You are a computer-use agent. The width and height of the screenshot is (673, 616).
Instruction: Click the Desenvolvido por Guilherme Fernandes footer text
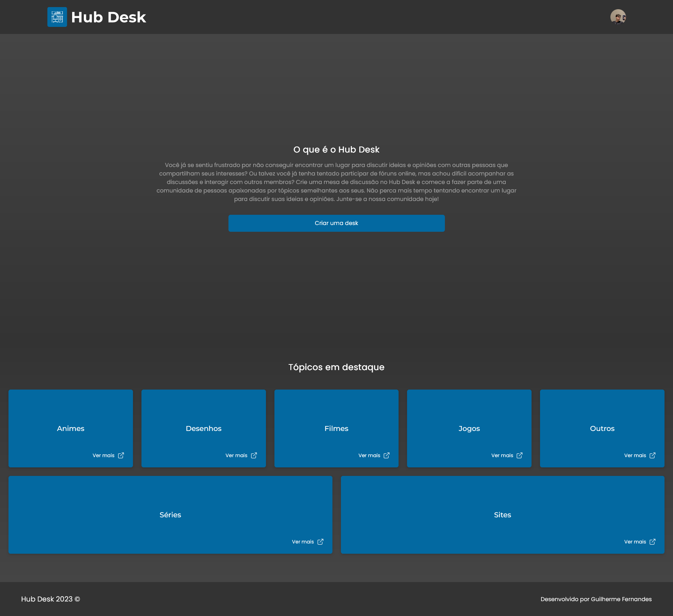(596, 599)
